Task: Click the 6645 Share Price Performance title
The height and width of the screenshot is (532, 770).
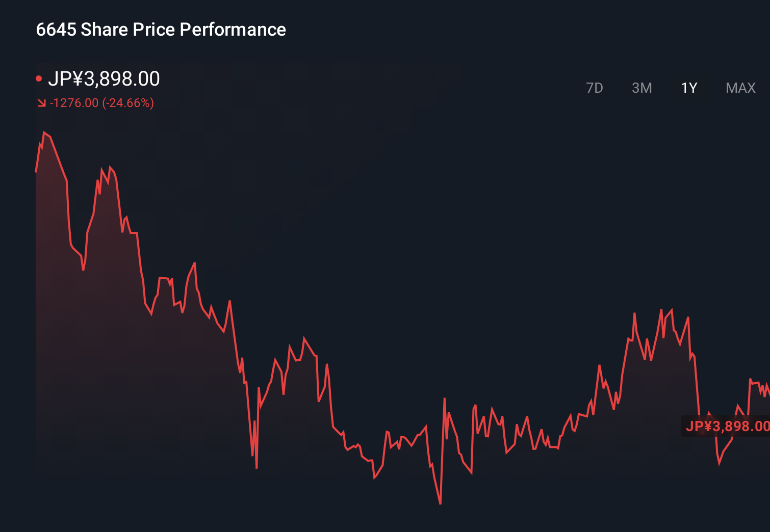Action: pyautogui.click(x=161, y=30)
